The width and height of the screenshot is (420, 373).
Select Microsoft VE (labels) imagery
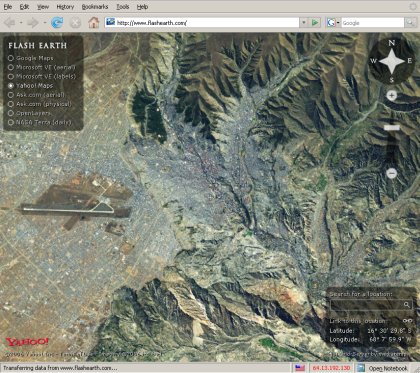click(x=11, y=76)
